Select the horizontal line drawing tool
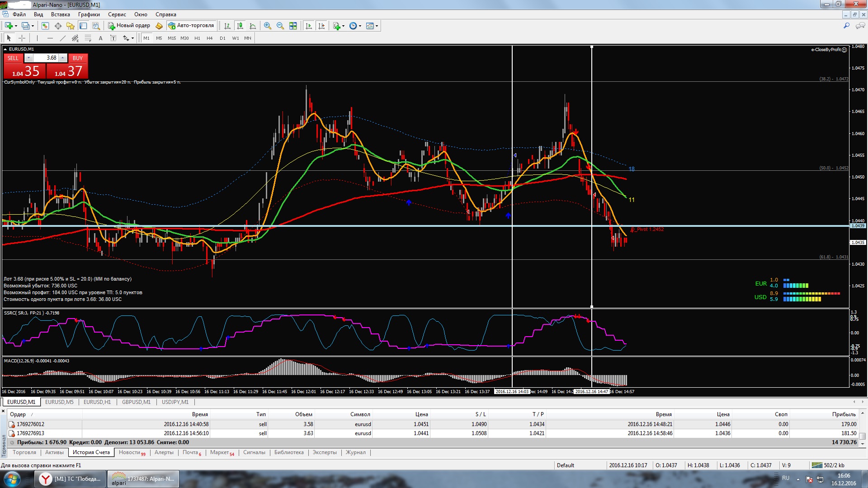 tap(50, 38)
